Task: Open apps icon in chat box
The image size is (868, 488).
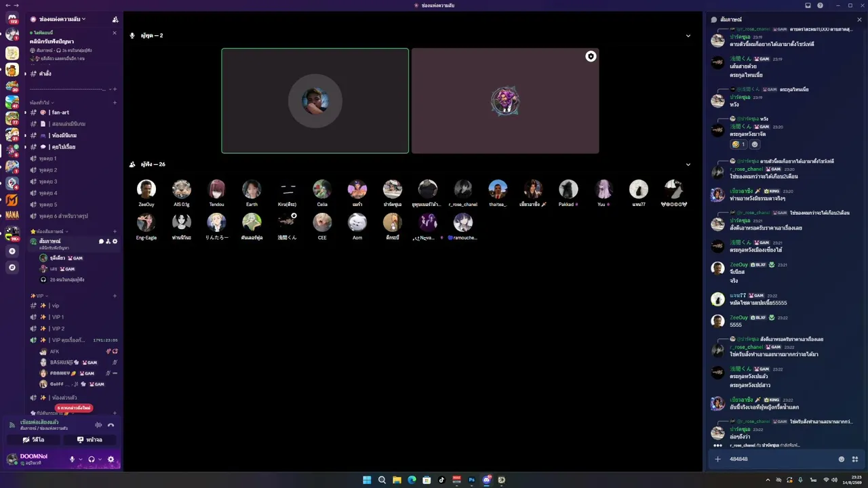Action: [855, 459]
